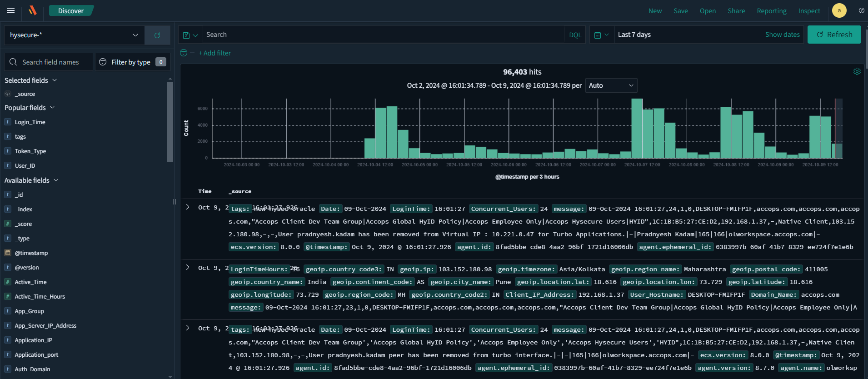Screen dimensions: 868x379
Task: Open the Inspect menu item
Action: (809, 11)
